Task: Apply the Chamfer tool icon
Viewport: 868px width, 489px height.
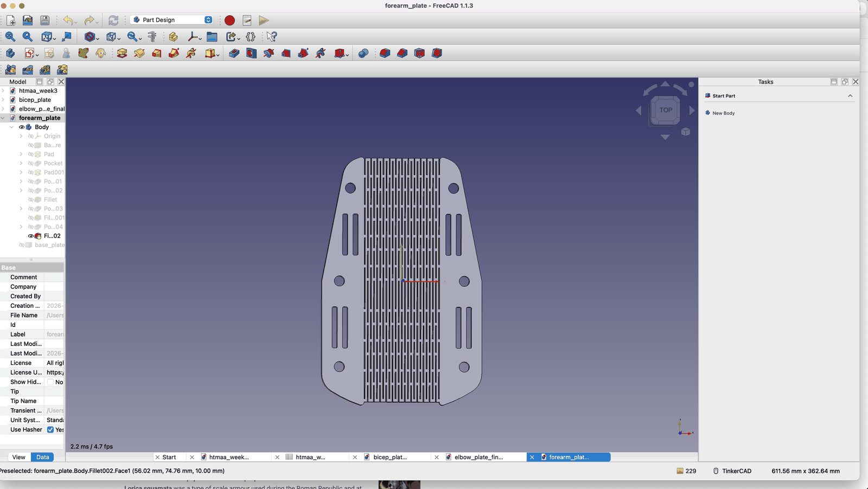Action: [x=402, y=53]
